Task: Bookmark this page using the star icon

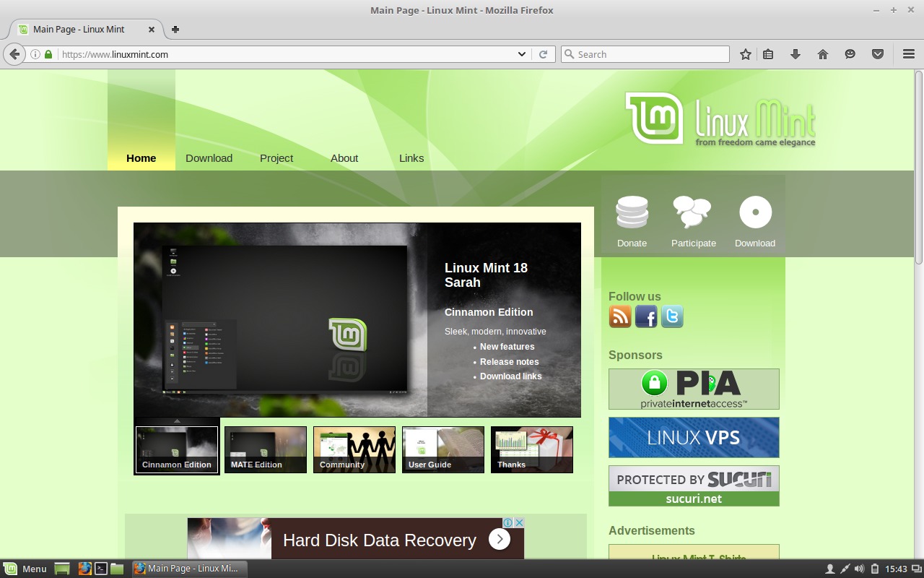Action: pos(745,54)
